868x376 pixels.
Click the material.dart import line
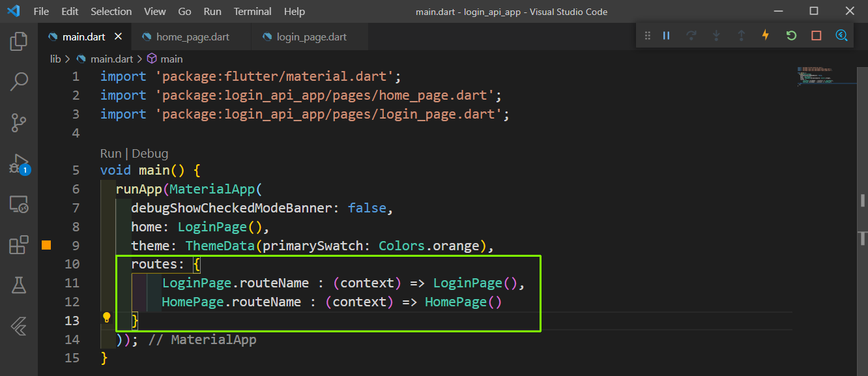click(x=250, y=77)
